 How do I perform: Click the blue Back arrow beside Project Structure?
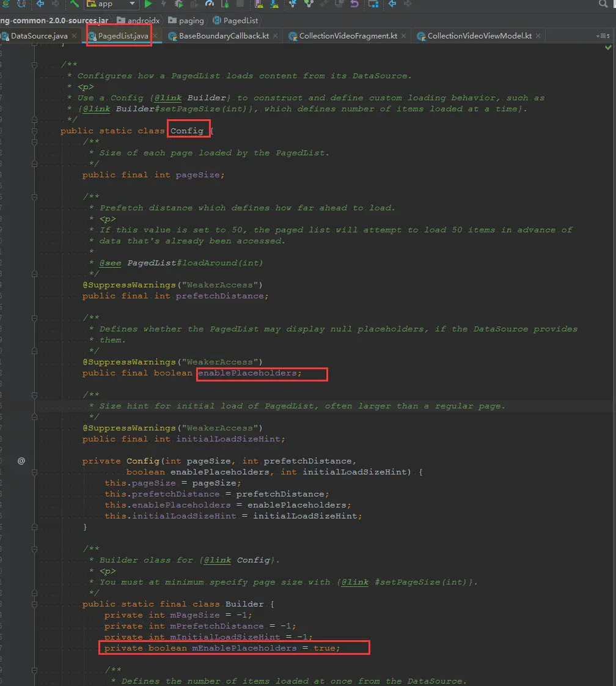pyautogui.click(x=392, y=4)
